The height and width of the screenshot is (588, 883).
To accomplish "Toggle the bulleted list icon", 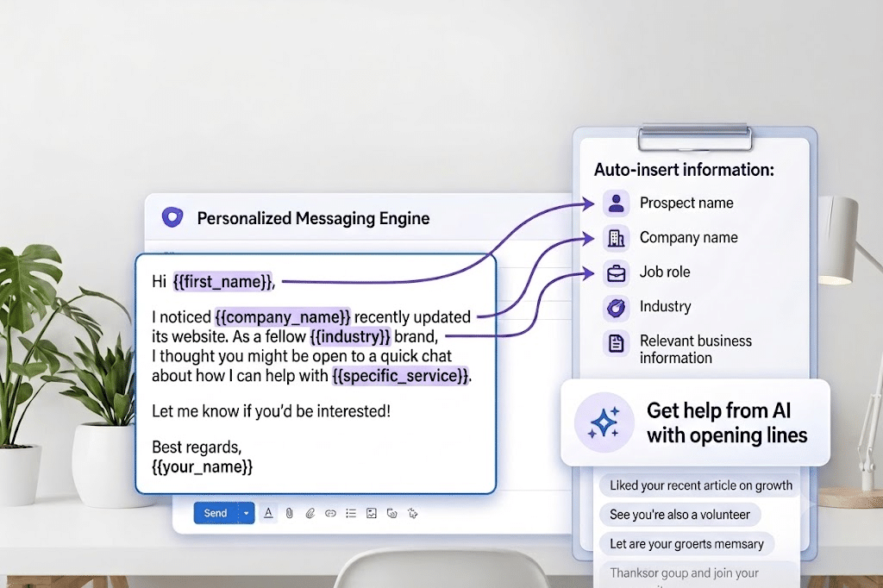I will click(x=351, y=513).
